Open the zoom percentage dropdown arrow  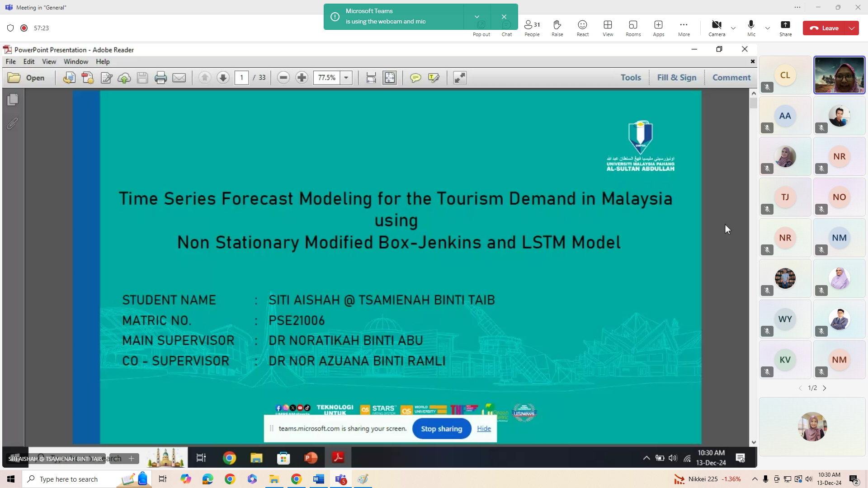tap(346, 78)
